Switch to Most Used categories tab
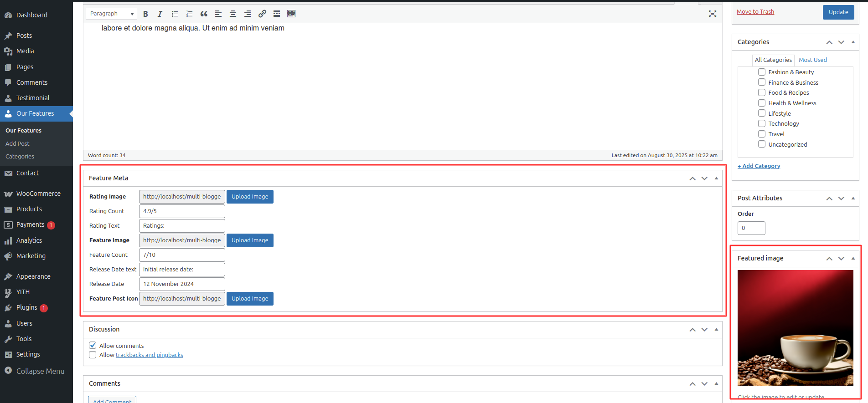 [x=812, y=60]
